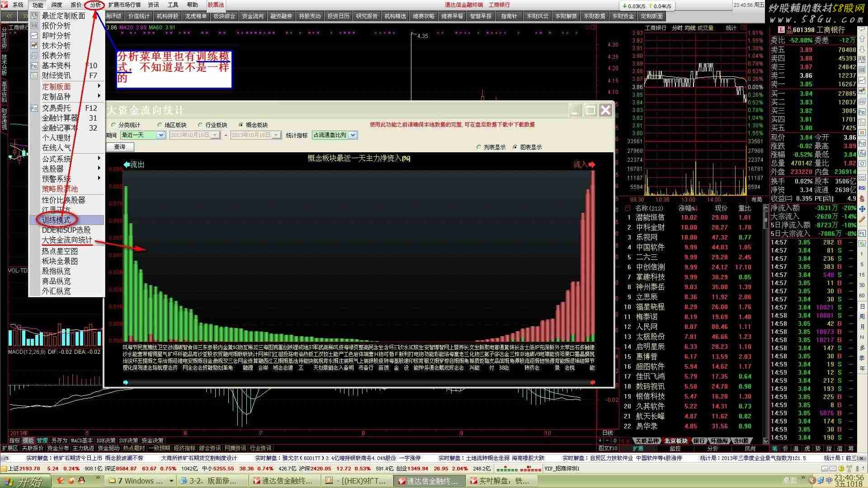868x488 pixels.
Task: Click the 资金流向 toolbar button
Action: click(253, 16)
